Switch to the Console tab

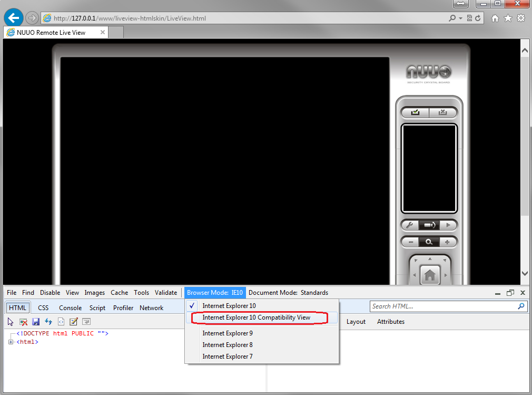[x=70, y=308]
